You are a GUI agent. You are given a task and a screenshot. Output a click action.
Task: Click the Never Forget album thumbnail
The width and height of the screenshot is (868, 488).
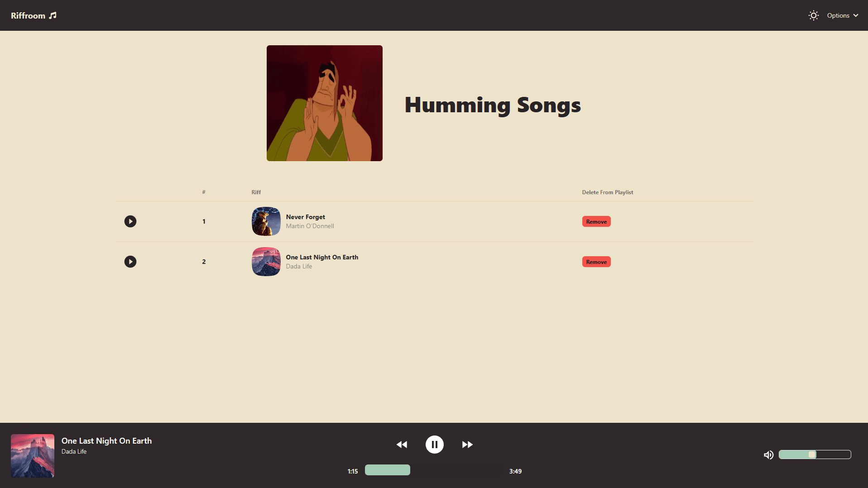click(x=266, y=221)
